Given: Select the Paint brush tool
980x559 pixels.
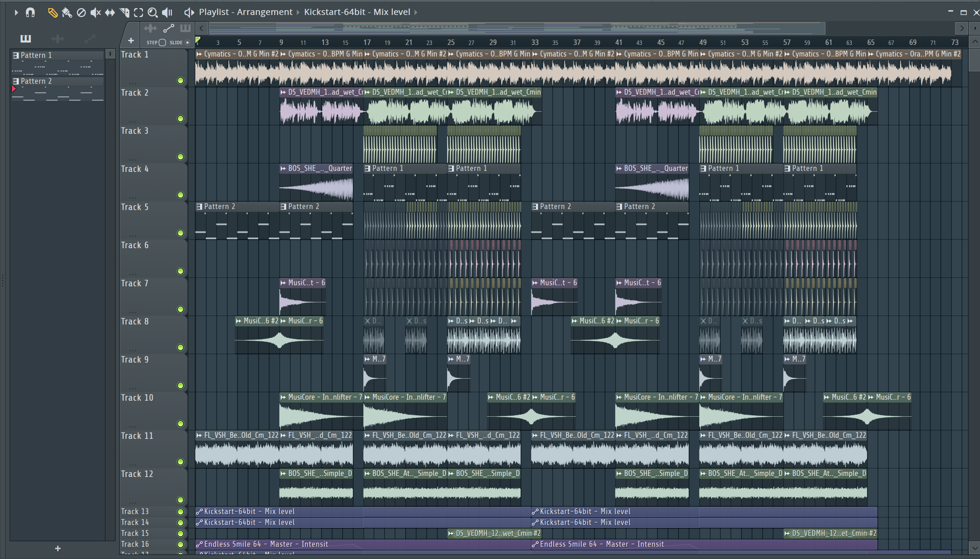Looking at the screenshot, I should coord(67,13).
